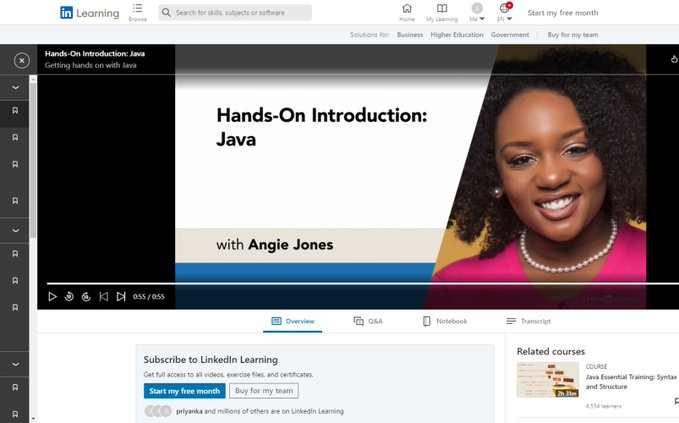Screen dimensions: 679x423
Task: Open Java Essential Training: Syntax and Structure
Action: coord(631,382)
